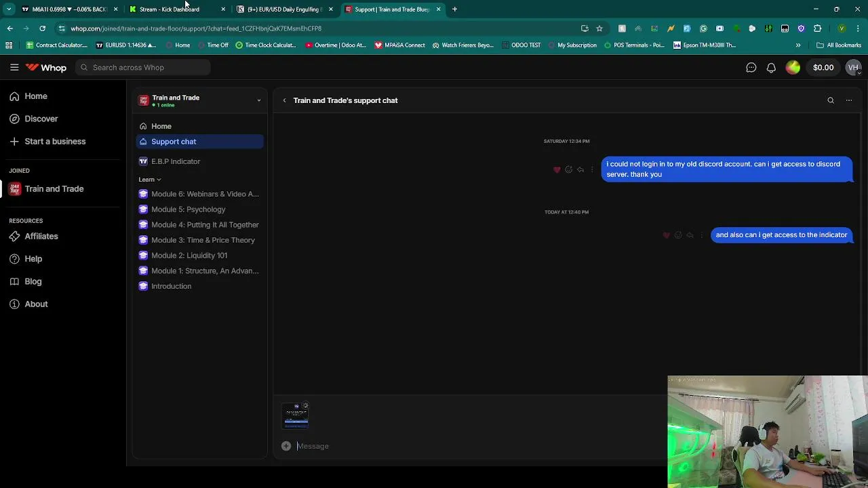Open Module 2: Liquidity 101
The width and height of the screenshot is (868, 488).
tap(199, 256)
